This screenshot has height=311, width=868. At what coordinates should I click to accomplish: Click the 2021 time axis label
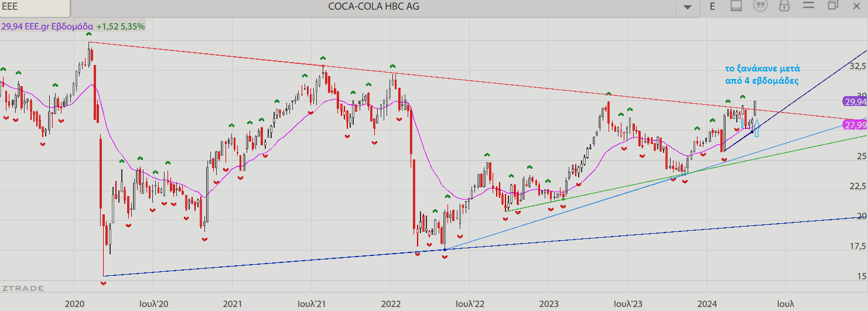pyautogui.click(x=232, y=304)
